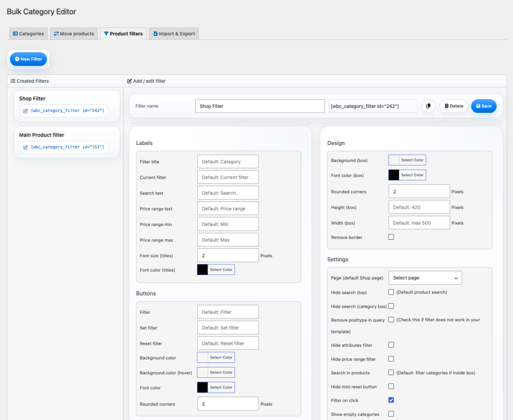Focus the Filter title label field
Viewport: 513px width, 420px height.
228,161
